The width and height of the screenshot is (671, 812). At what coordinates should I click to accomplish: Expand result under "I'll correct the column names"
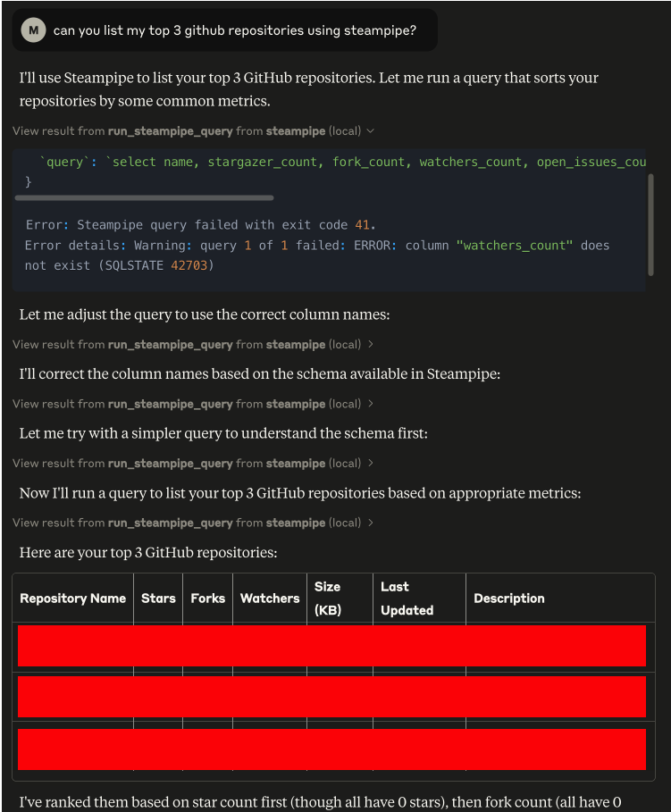click(x=193, y=404)
